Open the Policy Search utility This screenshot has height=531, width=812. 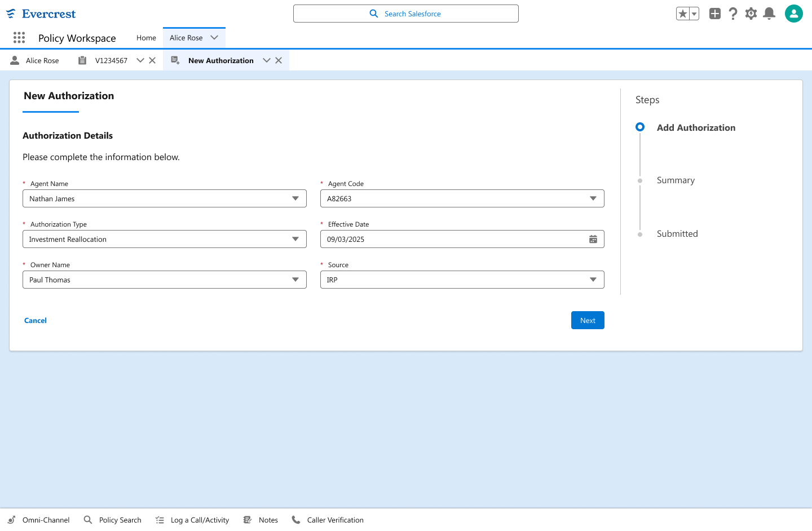coord(112,520)
